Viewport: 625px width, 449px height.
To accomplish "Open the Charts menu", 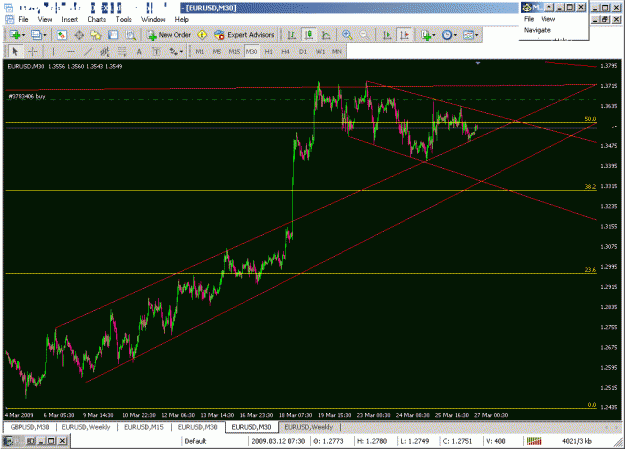I will 97,19.
